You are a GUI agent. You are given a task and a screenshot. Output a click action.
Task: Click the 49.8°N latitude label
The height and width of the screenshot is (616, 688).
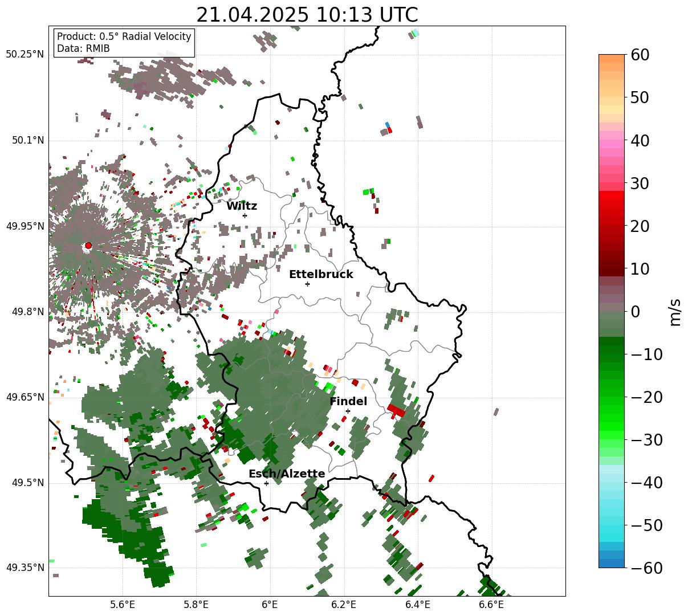[28, 312]
